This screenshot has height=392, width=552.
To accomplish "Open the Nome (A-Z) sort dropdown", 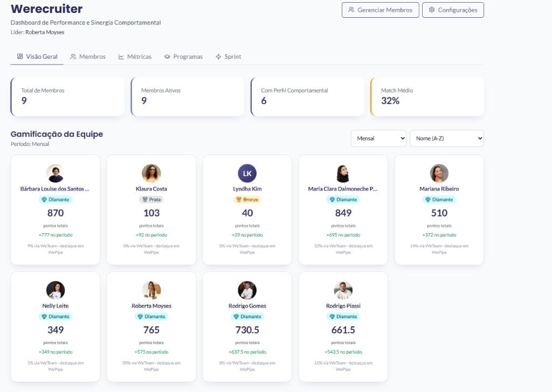I will (x=447, y=138).
